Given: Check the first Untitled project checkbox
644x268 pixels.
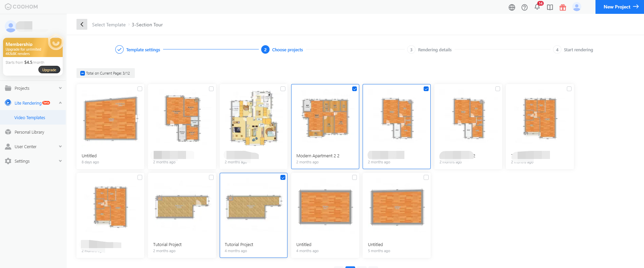Looking at the screenshot, I should [x=140, y=89].
